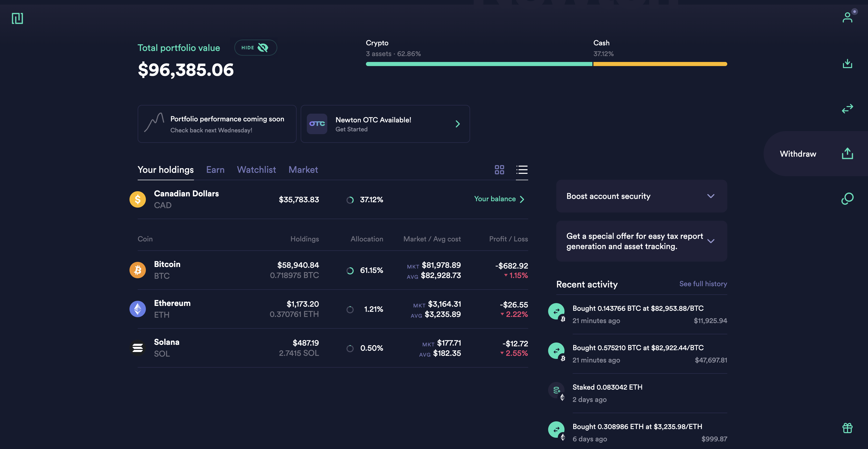The image size is (868, 449).
Task: Open the Newton OTC Available chevron
Action: 457,124
